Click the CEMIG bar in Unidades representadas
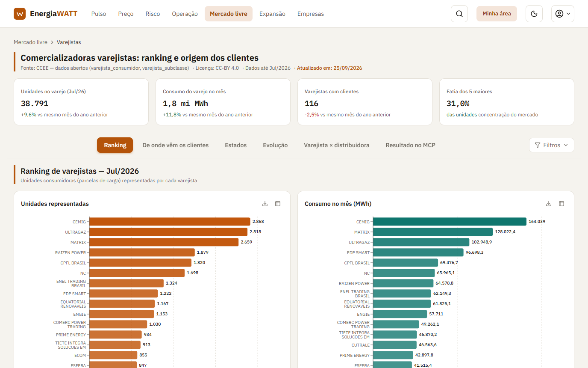Viewport: 588px width, 368px height. tap(170, 222)
